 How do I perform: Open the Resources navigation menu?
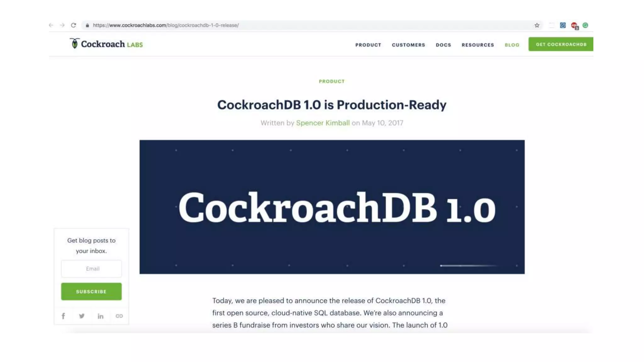pos(478,45)
